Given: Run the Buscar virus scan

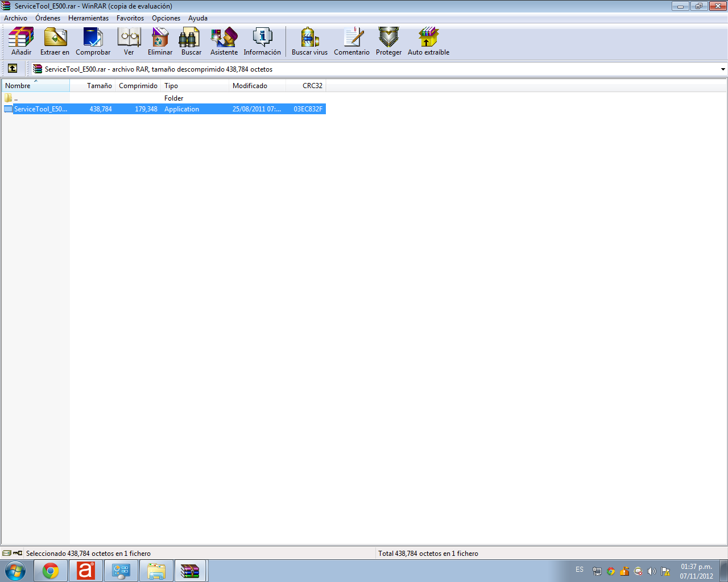Looking at the screenshot, I should pos(309,41).
